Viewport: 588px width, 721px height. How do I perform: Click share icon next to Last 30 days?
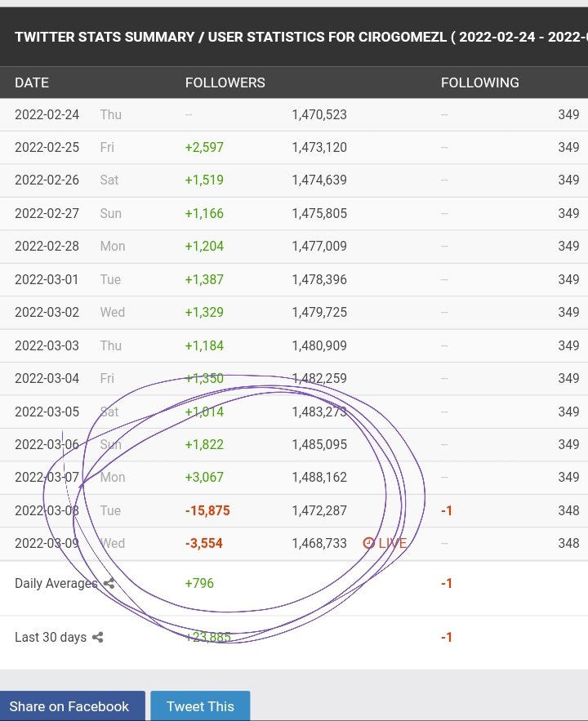click(97, 638)
